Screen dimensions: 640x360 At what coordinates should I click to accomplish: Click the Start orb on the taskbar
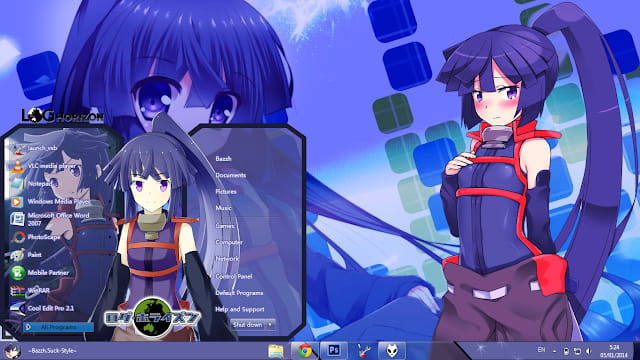click(12, 351)
